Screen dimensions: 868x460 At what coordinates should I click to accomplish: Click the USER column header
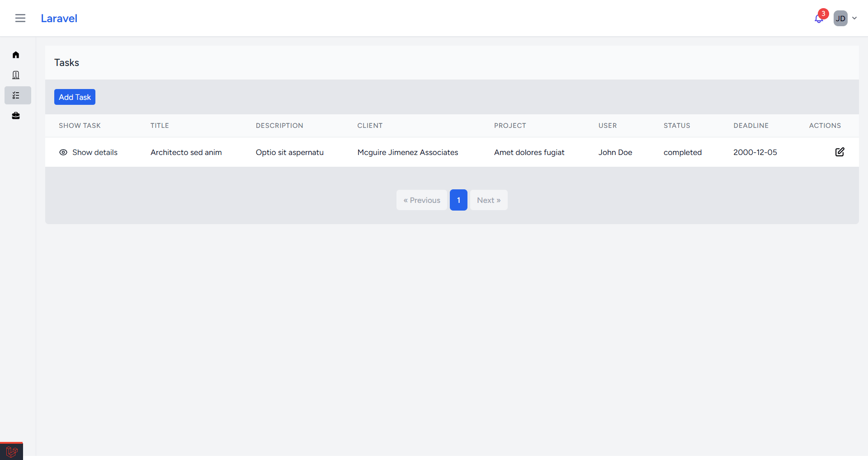[x=608, y=126]
